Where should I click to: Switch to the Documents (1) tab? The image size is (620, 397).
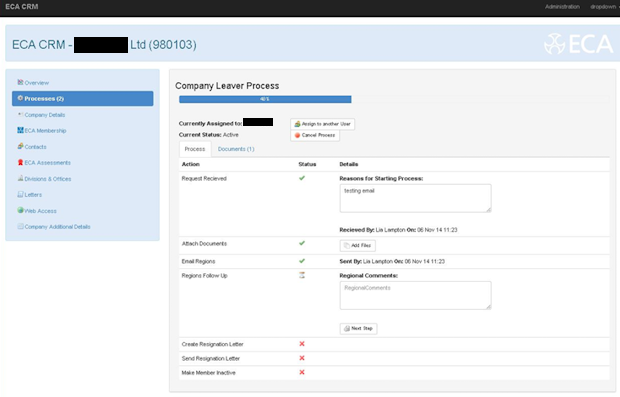[236, 149]
